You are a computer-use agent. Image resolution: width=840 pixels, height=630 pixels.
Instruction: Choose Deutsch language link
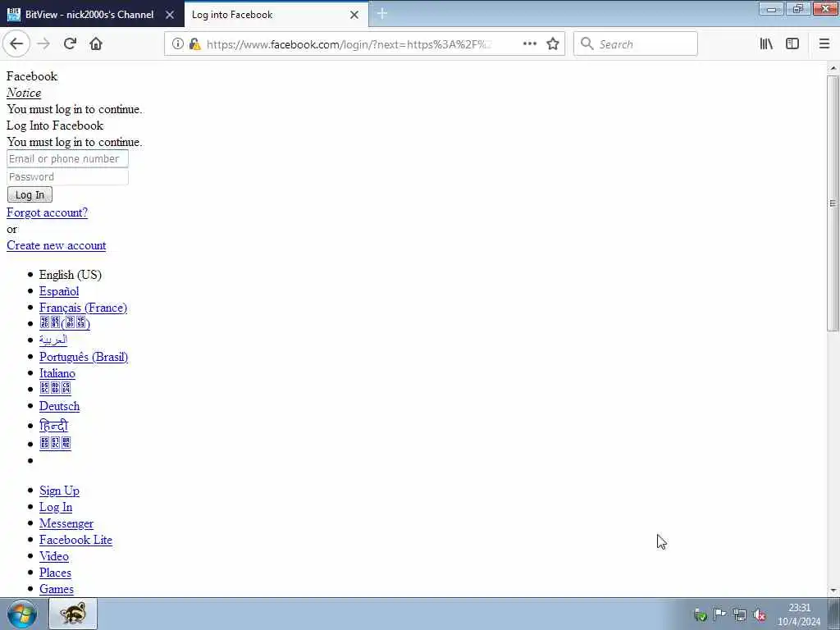(x=59, y=406)
